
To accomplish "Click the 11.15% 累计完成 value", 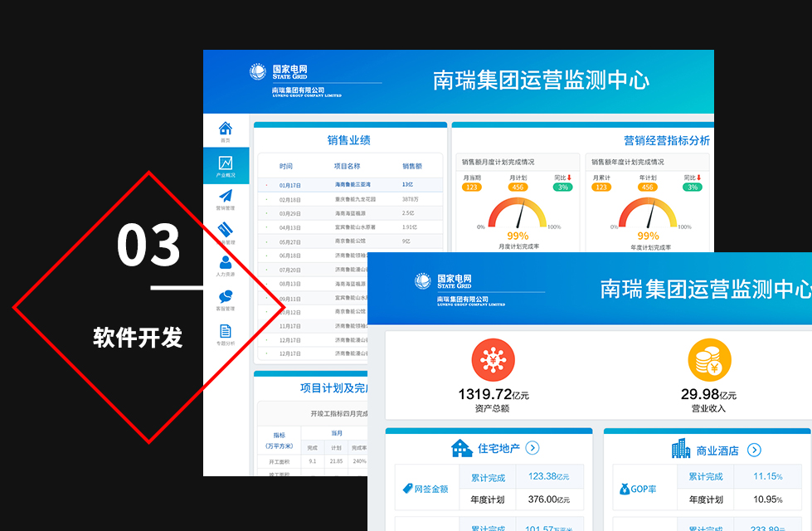I will [768, 476].
